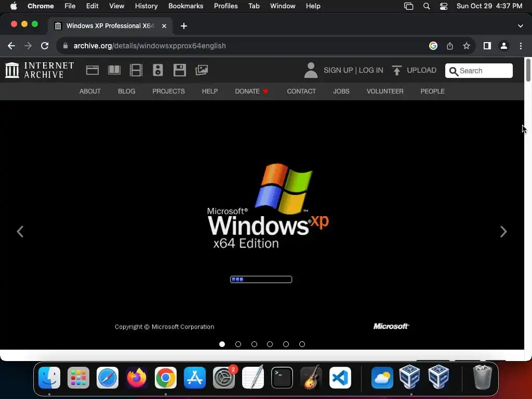Select second carousel dot
532x399 pixels.
238,344
